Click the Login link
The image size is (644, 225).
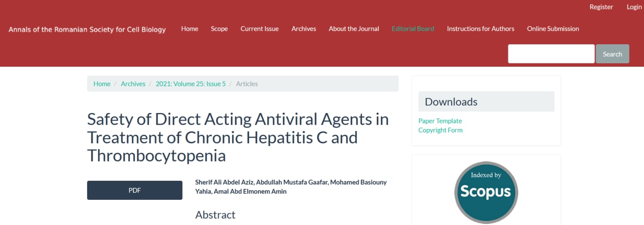(x=634, y=7)
